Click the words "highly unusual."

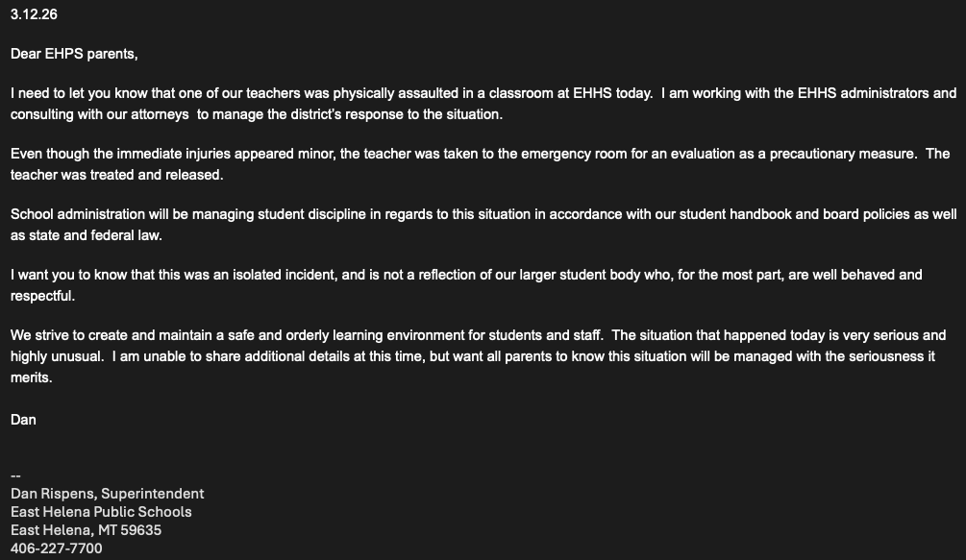coord(58,356)
